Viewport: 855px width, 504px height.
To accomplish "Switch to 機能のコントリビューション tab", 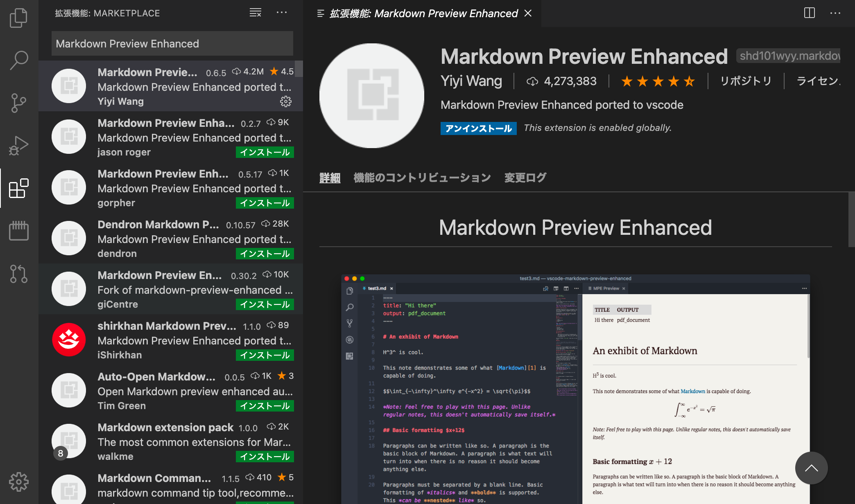I will click(x=422, y=178).
